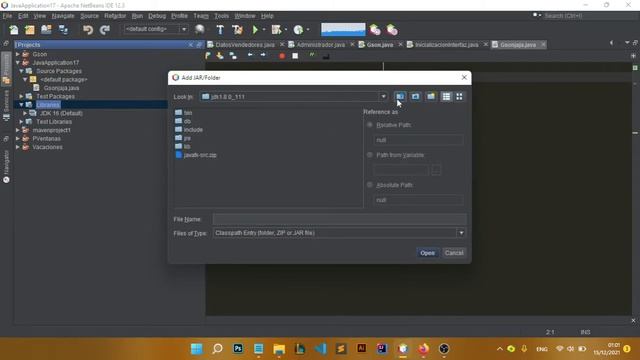
Task: Click Build Project hammer icon
Action: pos(220,30)
